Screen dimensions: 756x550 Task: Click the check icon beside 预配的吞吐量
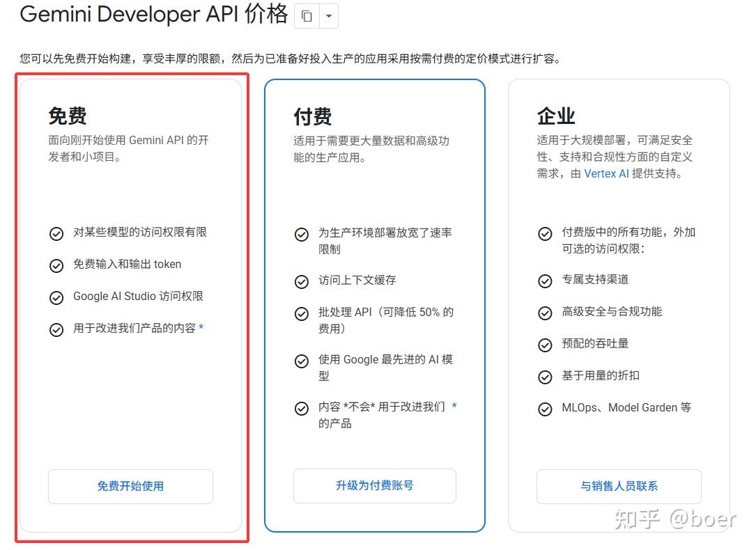546,345
